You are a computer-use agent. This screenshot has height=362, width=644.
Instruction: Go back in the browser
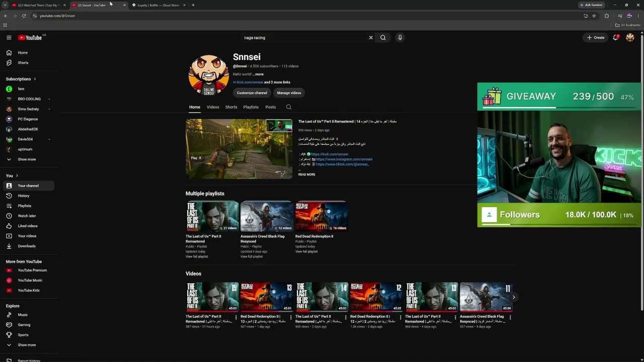click(6, 16)
